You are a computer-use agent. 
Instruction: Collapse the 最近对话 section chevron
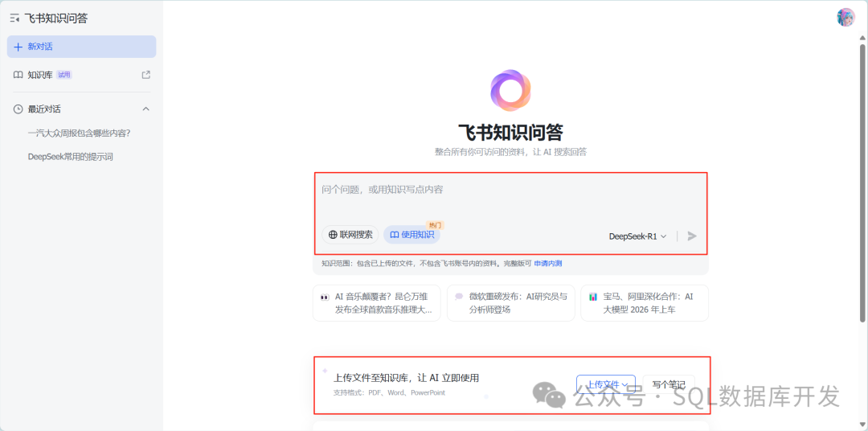pyautogui.click(x=146, y=109)
